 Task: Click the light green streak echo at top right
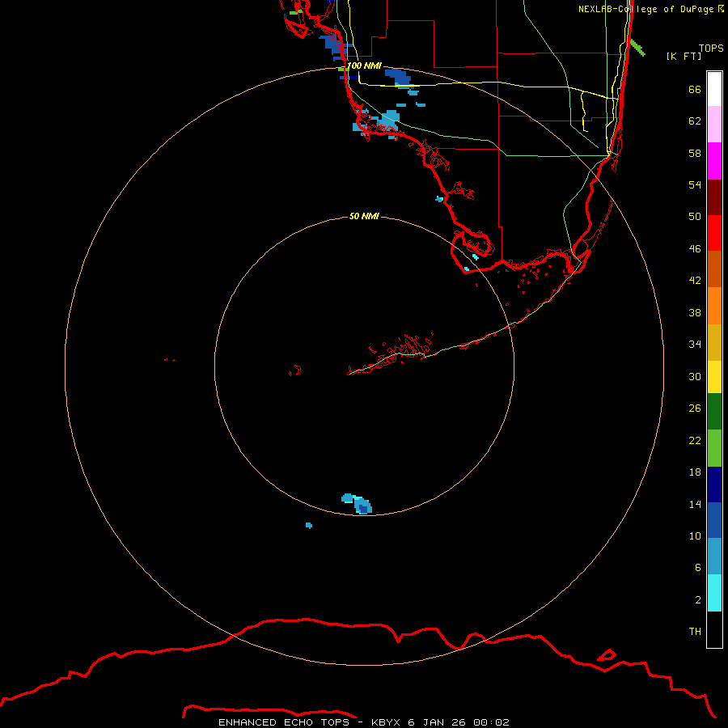tap(637, 48)
